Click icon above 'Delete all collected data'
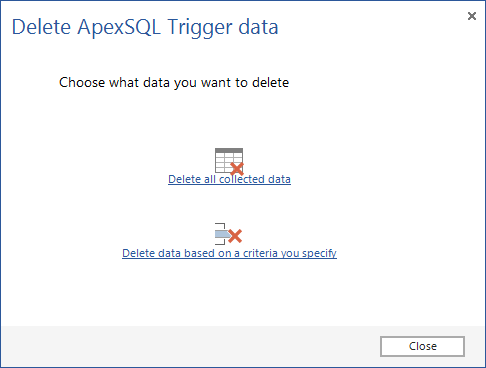Viewport: 486px width, 368px height. coord(229,161)
